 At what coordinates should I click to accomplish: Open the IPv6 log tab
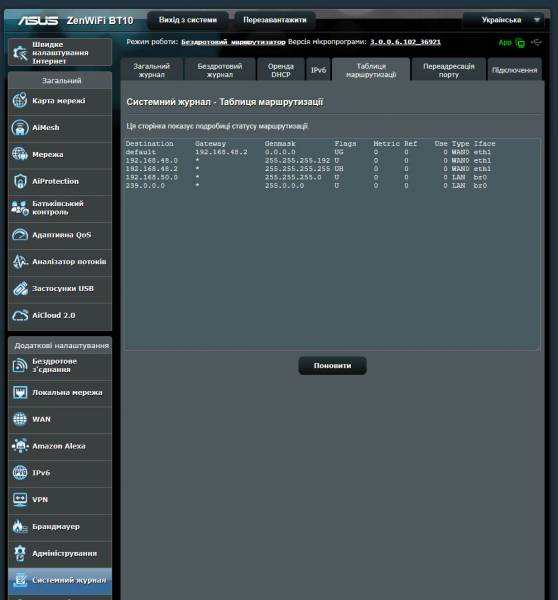pos(318,70)
